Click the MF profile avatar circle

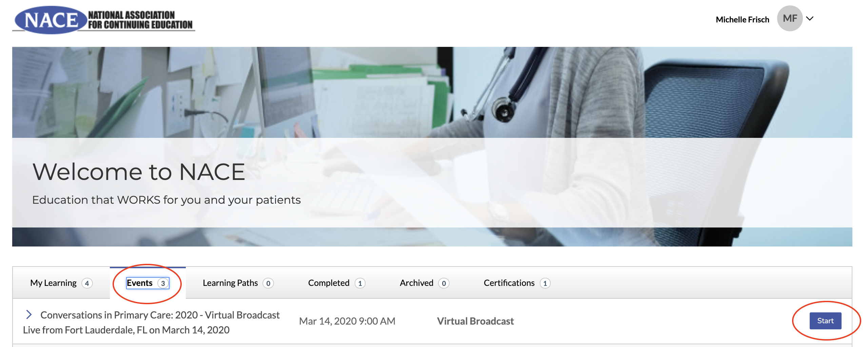click(x=789, y=19)
